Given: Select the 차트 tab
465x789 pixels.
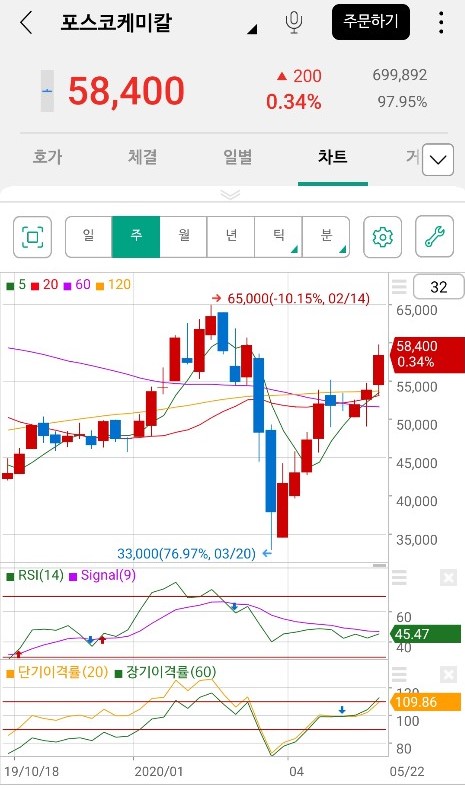Looking at the screenshot, I should (332, 157).
